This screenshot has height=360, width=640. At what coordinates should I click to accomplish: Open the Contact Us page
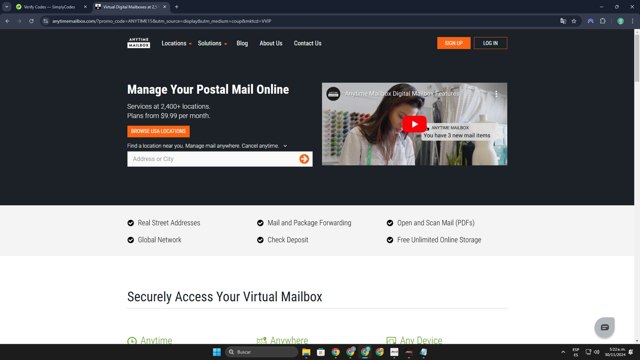coord(307,43)
